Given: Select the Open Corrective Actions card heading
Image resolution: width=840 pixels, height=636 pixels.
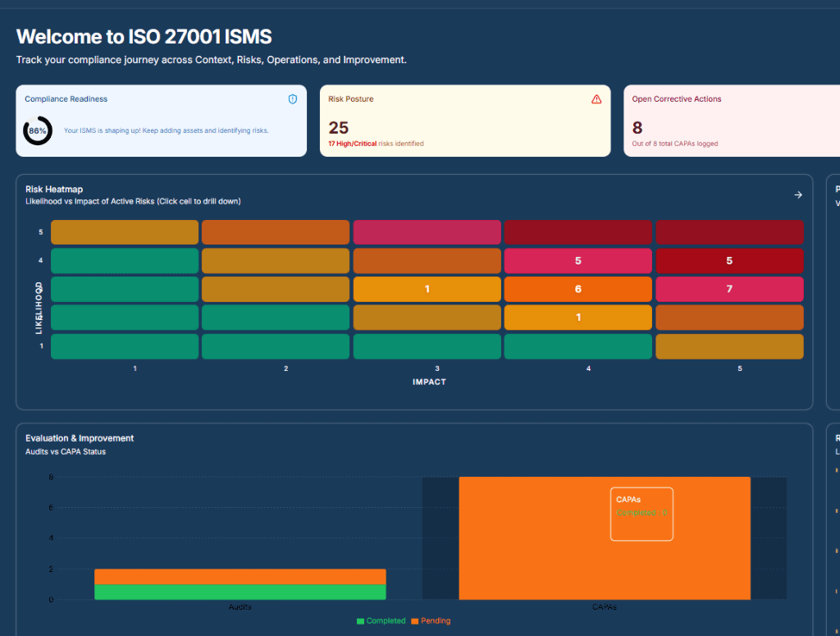Looking at the screenshot, I should (677, 99).
